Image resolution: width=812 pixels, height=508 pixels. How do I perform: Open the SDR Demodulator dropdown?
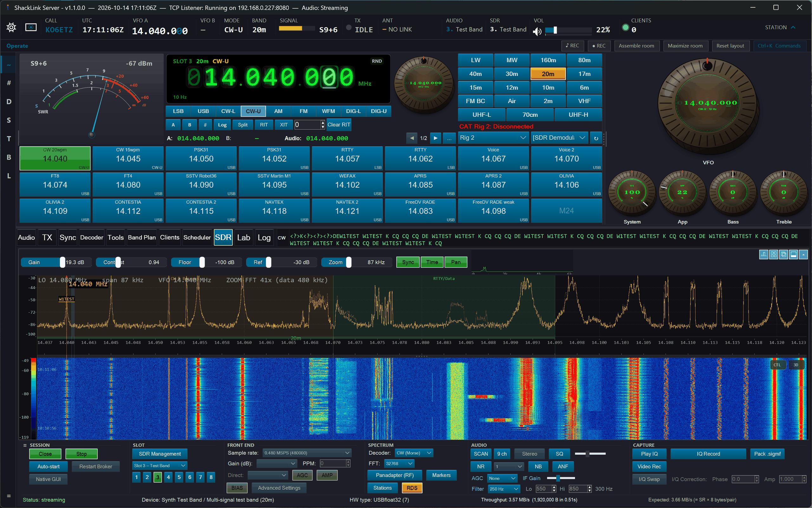(x=559, y=138)
